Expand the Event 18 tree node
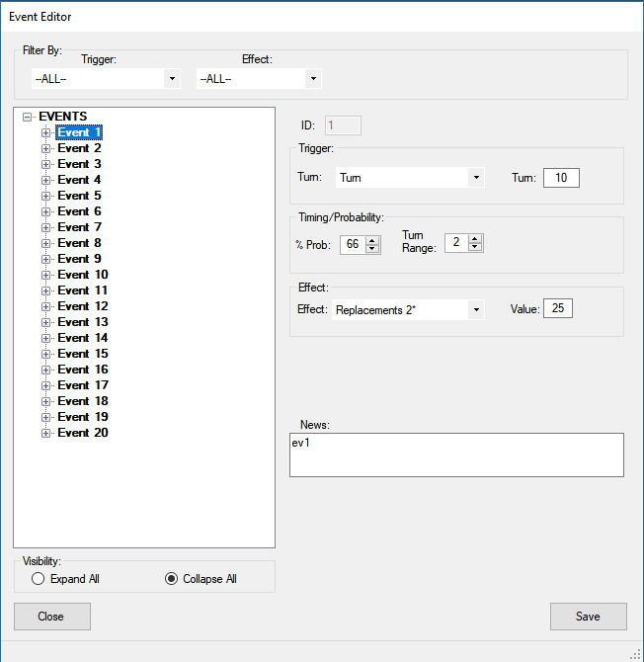 pyautogui.click(x=45, y=402)
